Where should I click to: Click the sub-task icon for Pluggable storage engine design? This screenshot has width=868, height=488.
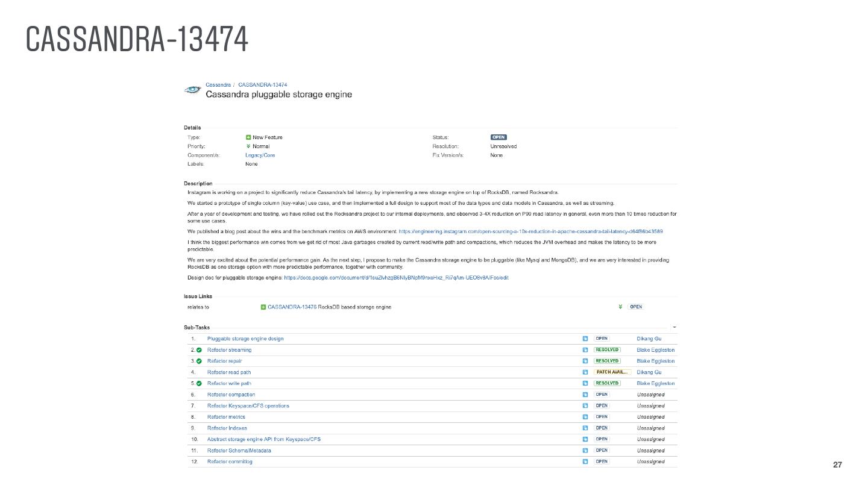[585, 339]
